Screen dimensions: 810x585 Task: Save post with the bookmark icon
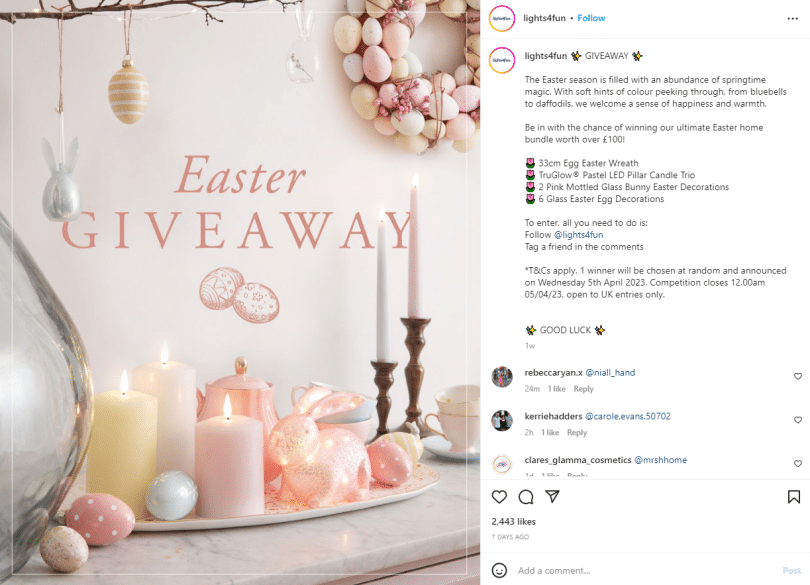(794, 497)
